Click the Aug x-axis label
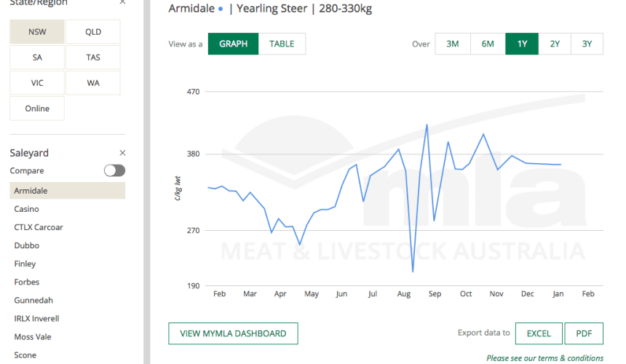 [x=404, y=294]
